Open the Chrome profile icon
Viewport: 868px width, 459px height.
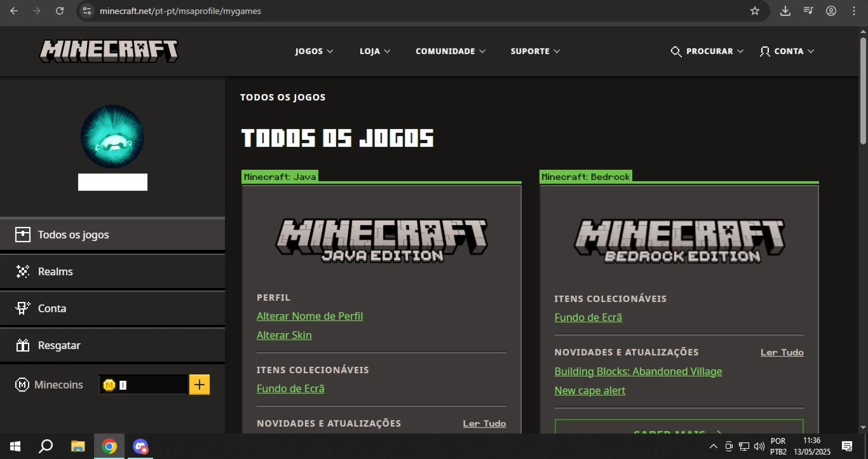click(831, 11)
